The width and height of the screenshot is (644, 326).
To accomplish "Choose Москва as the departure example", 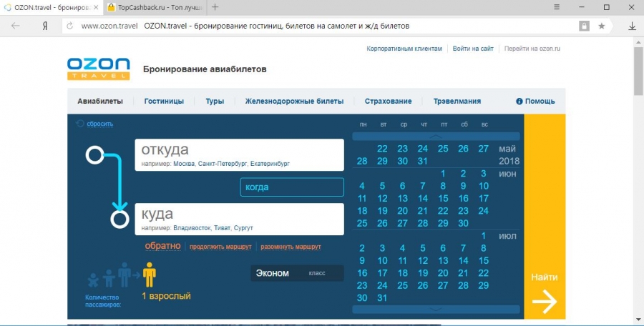I will coord(184,164).
